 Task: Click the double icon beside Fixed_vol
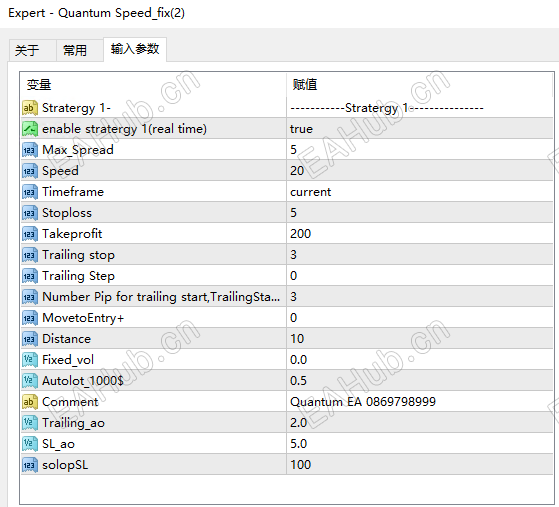[x=30, y=360]
